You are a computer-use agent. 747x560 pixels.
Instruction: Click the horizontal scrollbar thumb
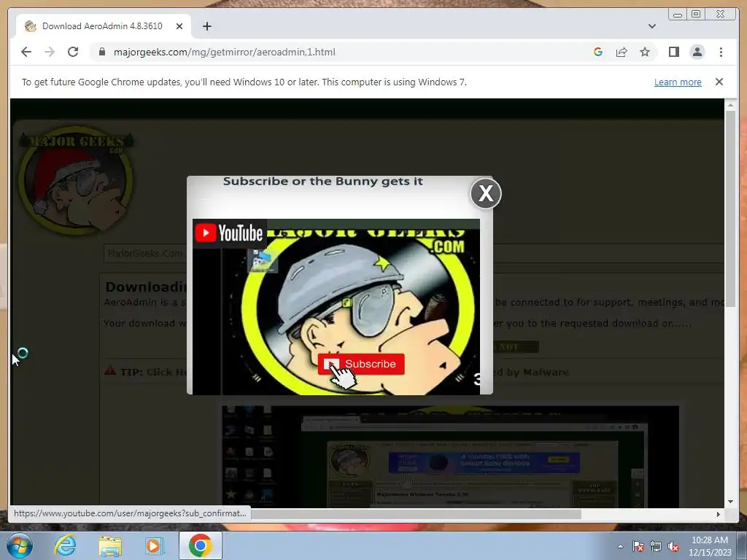415,514
